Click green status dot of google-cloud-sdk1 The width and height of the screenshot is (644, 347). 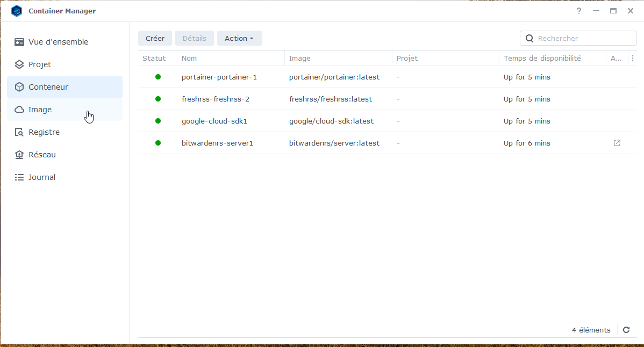158,121
